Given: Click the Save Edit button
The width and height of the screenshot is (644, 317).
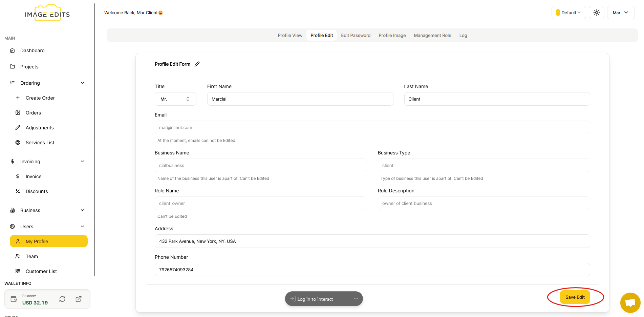Looking at the screenshot, I should (x=575, y=297).
